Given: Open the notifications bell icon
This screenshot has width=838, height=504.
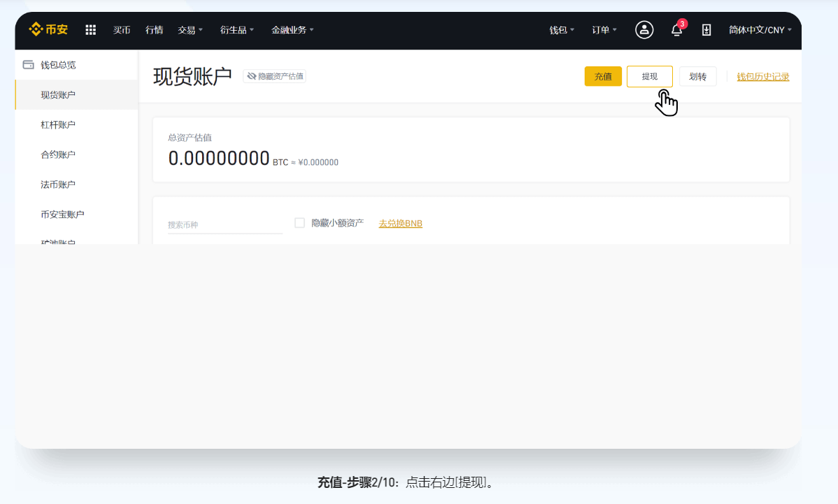Looking at the screenshot, I should 676,30.
